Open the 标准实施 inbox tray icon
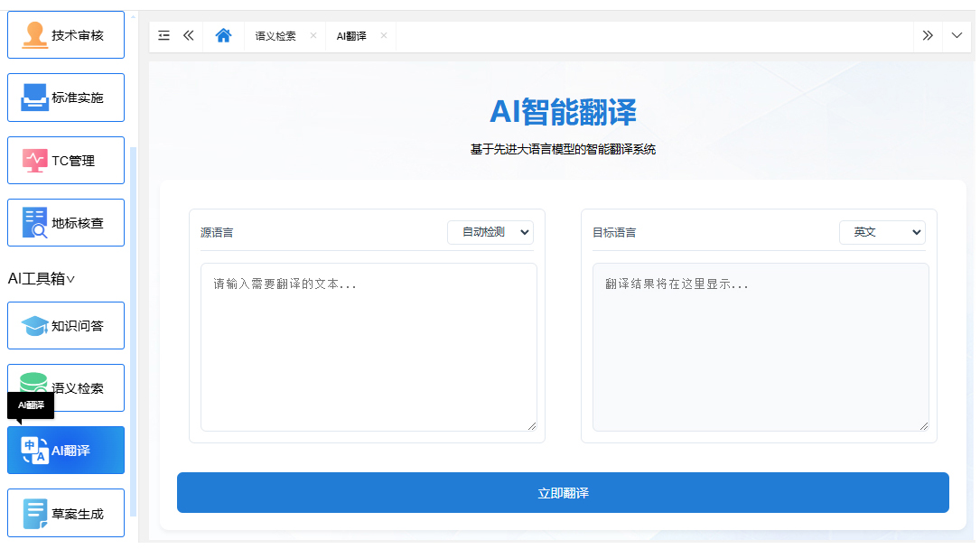 click(34, 98)
